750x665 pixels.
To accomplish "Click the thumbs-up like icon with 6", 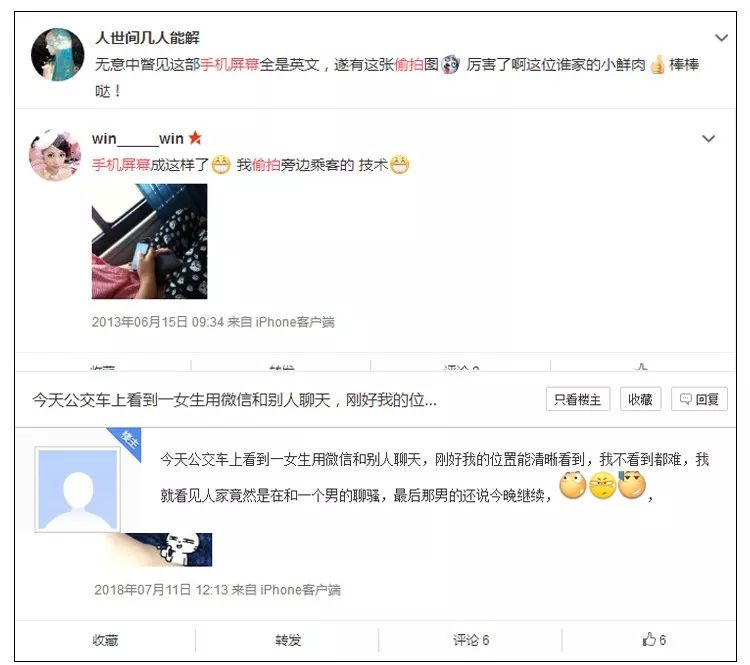I will (x=649, y=639).
